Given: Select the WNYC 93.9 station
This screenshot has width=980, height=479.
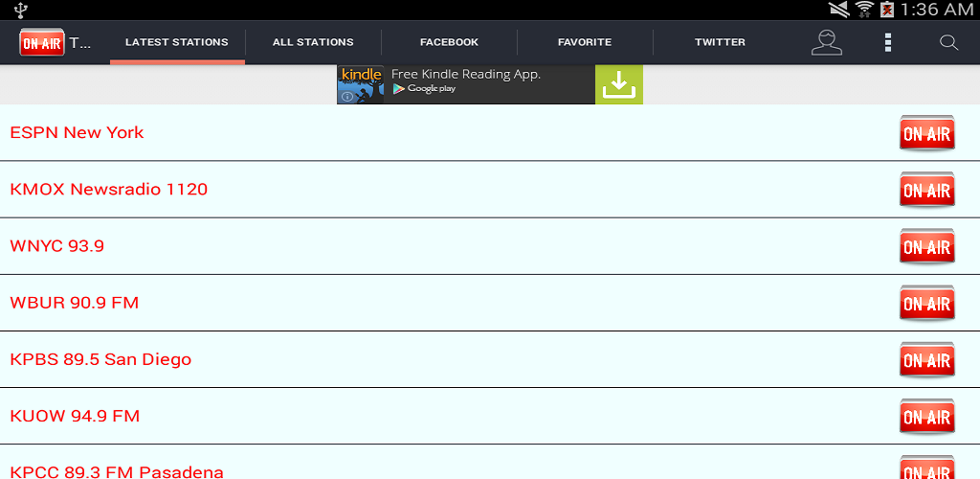Looking at the screenshot, I should click(490, 246).
